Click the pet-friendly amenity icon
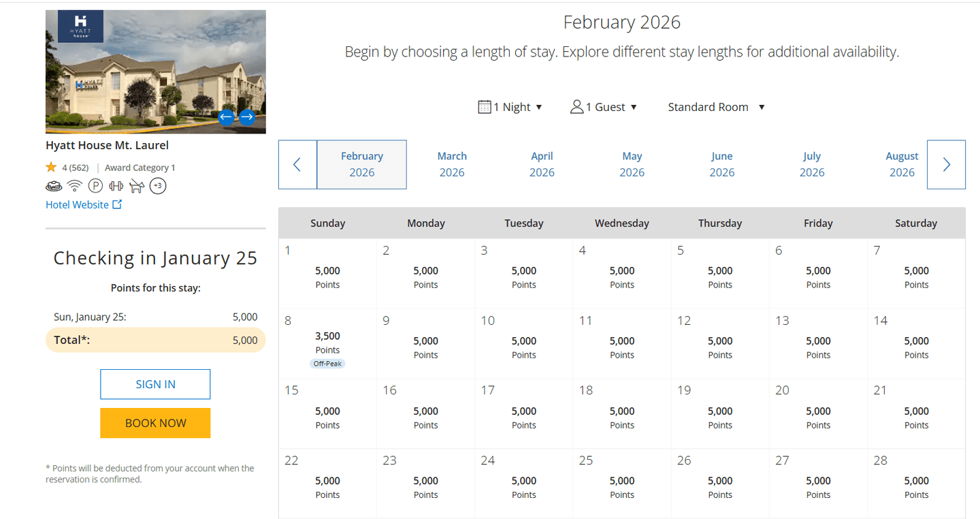The width and height of the screenshot is (980, 519). (136, 185)
